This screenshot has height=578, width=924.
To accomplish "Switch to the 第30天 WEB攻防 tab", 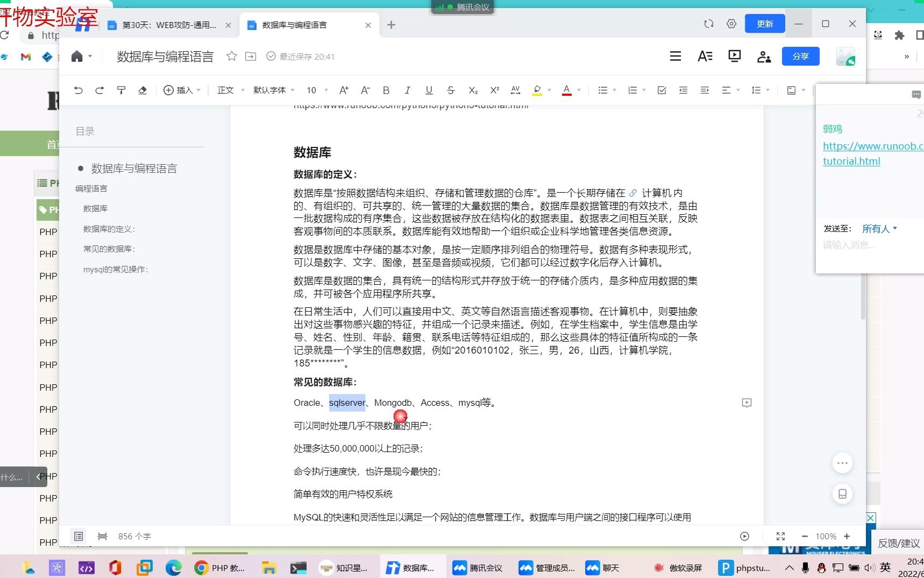I will tap(169, 25).
